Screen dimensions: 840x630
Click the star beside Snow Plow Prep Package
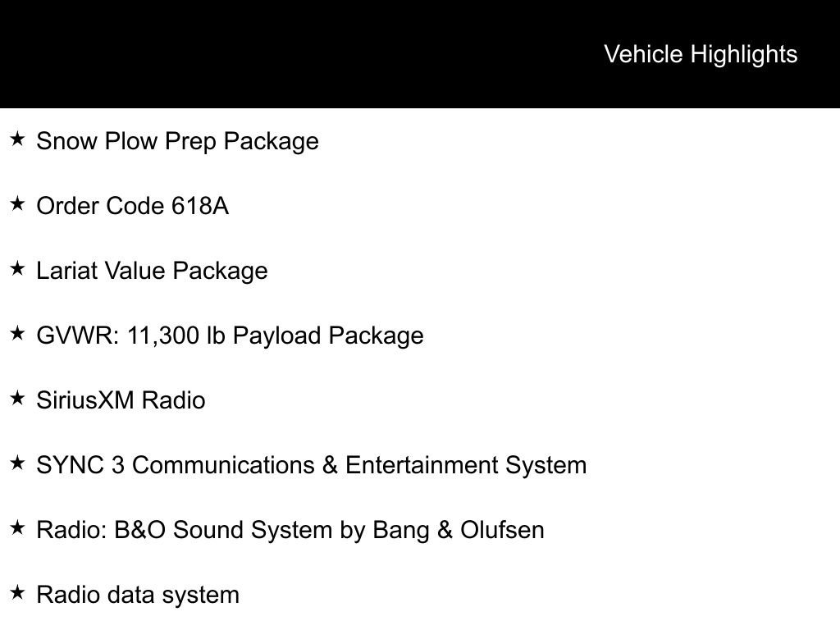pos(17,139)
